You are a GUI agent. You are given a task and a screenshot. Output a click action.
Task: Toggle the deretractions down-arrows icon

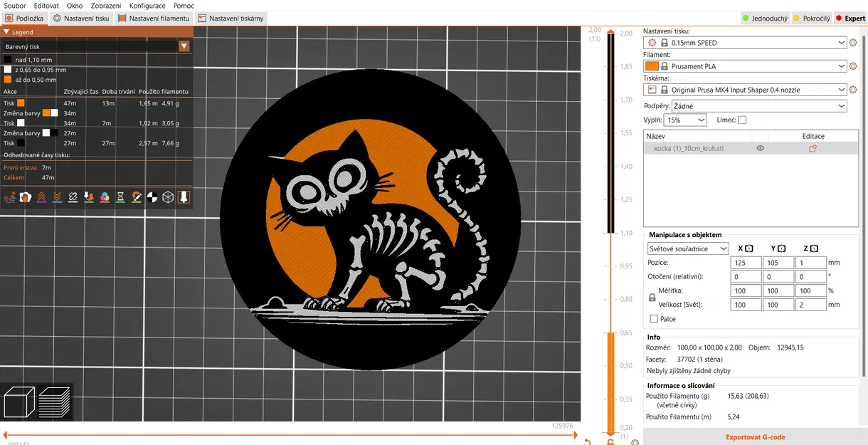[57, 197]
